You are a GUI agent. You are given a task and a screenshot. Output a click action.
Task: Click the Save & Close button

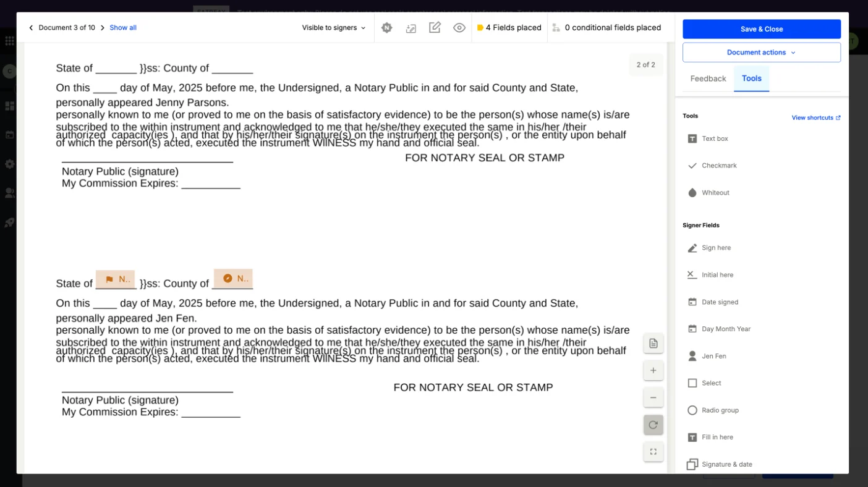click(x=762, y=29)
